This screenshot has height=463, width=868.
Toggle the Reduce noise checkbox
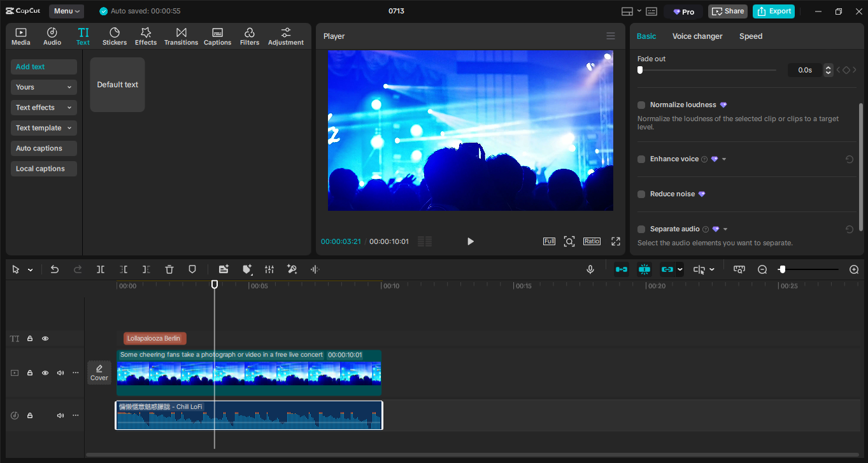pyautogui.click(x=641, y=194)
